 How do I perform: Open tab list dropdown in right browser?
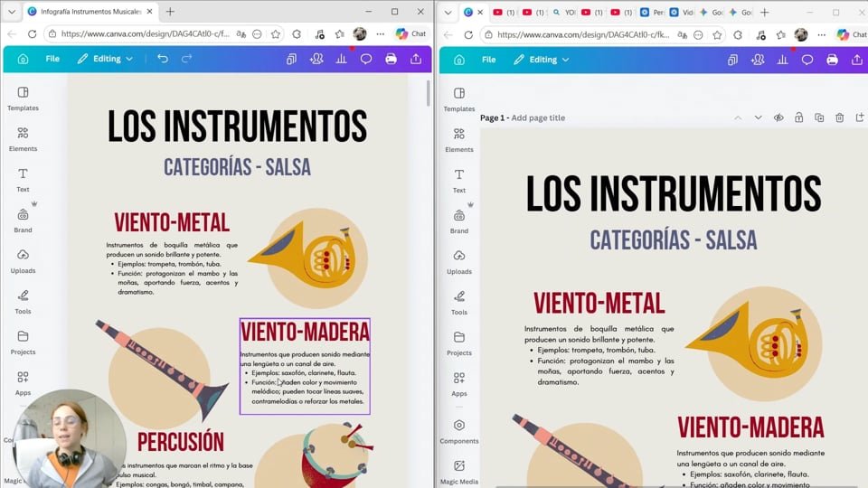(x=448, y=12)
